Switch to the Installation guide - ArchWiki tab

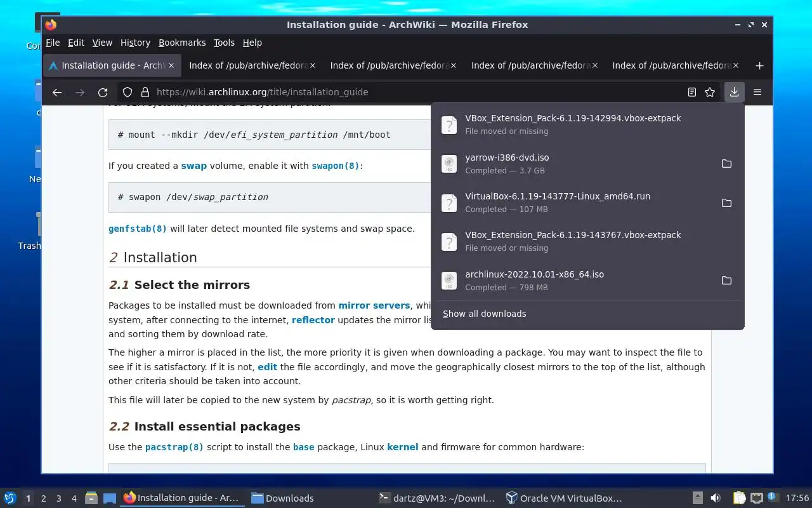tap(112, 65)
